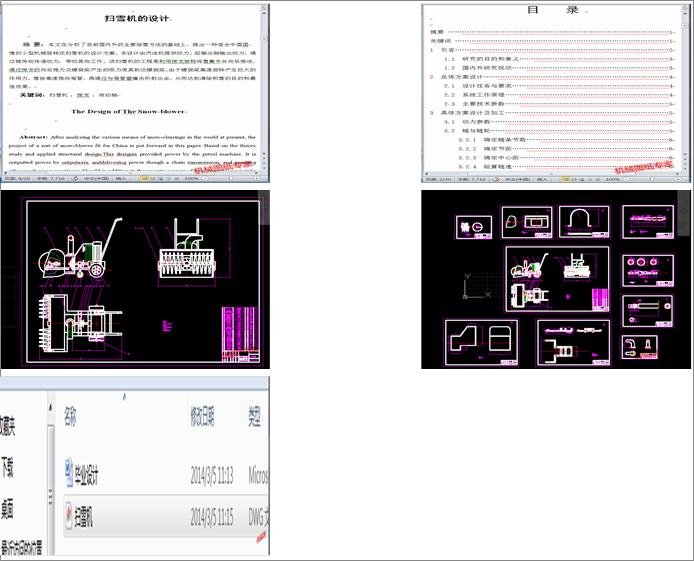The width and height of the screenshot is (694, 561).
Task: Jump to 3 具体方案设计及加工 entry
Action: click(x=552, y=113)
